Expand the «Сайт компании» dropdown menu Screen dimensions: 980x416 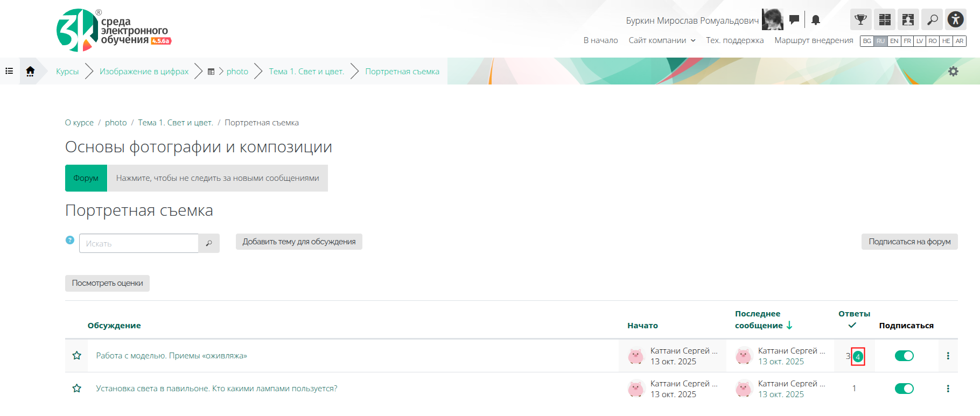662,40
